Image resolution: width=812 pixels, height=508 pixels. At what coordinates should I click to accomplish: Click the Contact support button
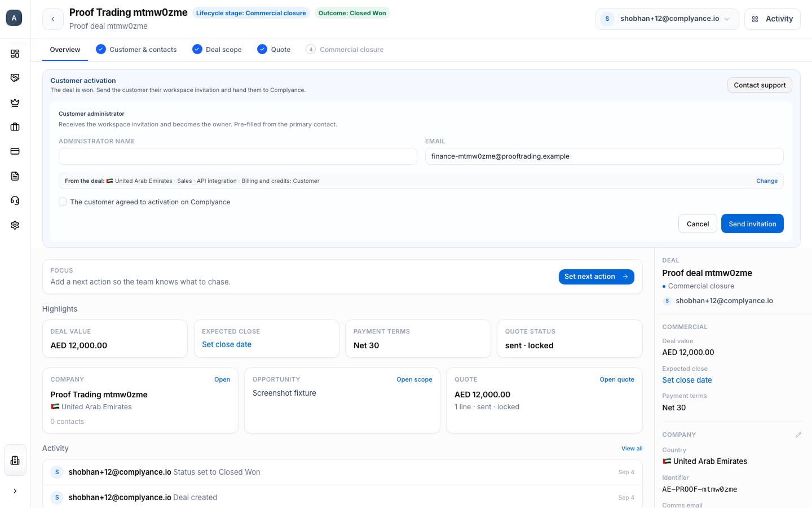(760, 85)
